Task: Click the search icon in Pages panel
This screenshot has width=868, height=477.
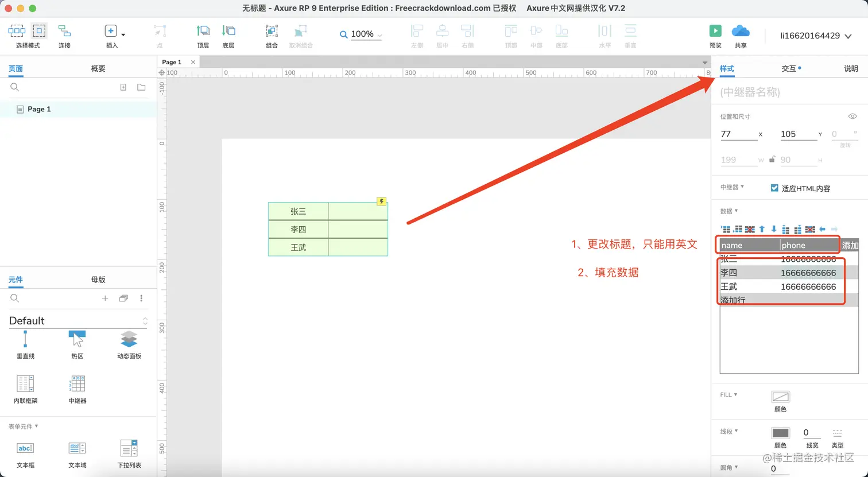Action: point(15,87)
